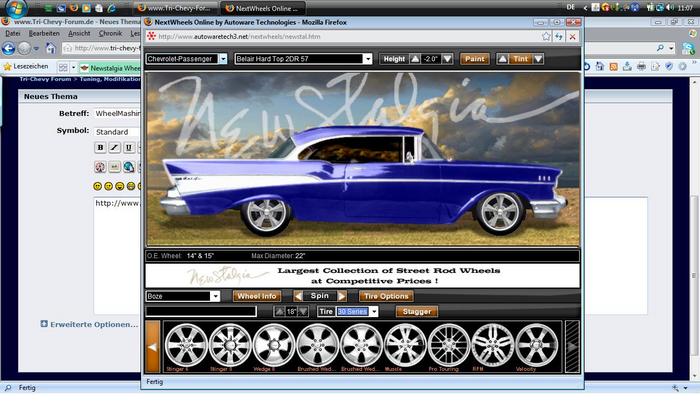Select the Stinger 8 wheel thumbnail
700x420 pixels.
pos(230,345)
